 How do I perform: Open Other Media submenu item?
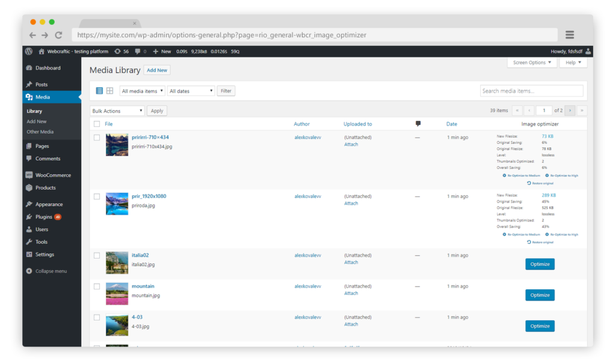click(x=40, y=132)
